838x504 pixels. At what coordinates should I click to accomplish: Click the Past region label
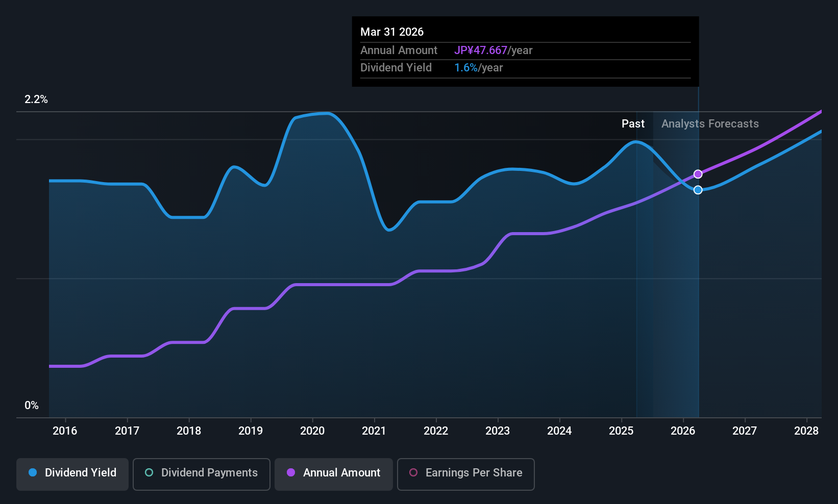[633, 124]
